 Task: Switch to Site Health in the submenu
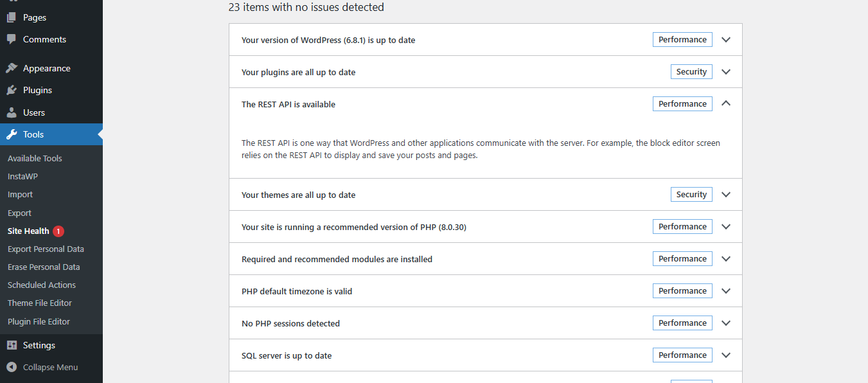28,231
